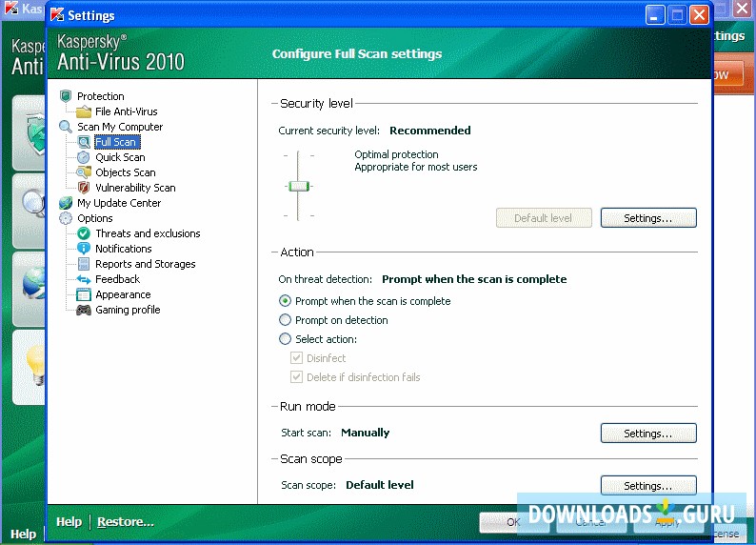Select Options in the settings tree
Image resolution: width=756 pixels, height=545 pixels.
pyautogui.click(x=95, y=218)
